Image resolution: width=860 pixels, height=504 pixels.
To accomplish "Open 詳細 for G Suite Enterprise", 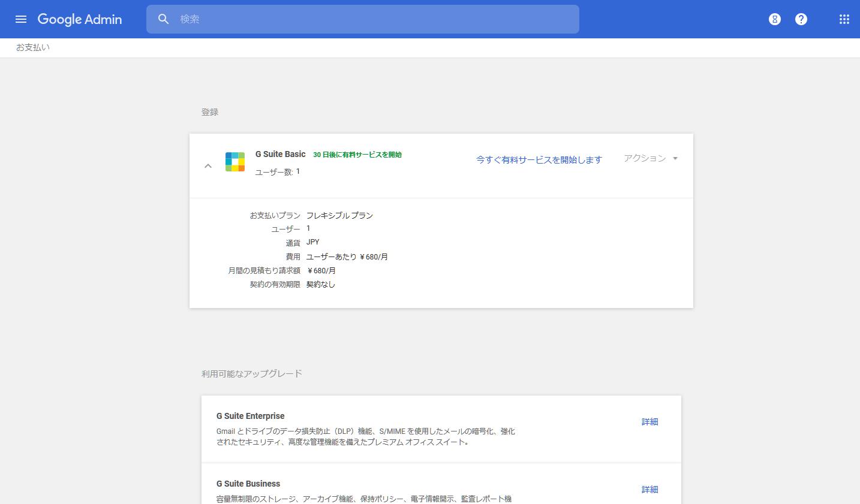I will pos(650,422).
